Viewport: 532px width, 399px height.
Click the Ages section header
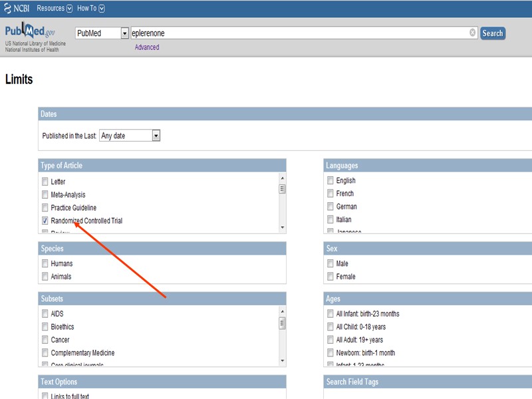point(428,299)
